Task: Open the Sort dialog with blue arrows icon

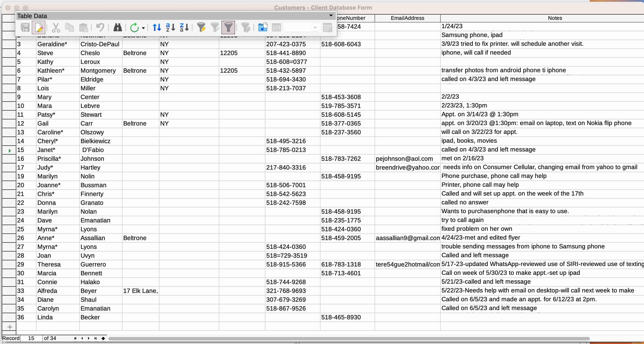Action: click(x=157, y=27)
